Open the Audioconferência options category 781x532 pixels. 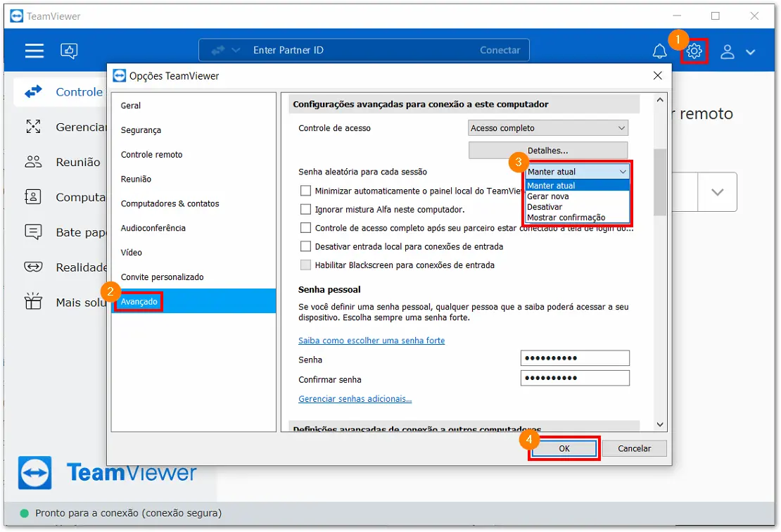[x=193, y=227]
